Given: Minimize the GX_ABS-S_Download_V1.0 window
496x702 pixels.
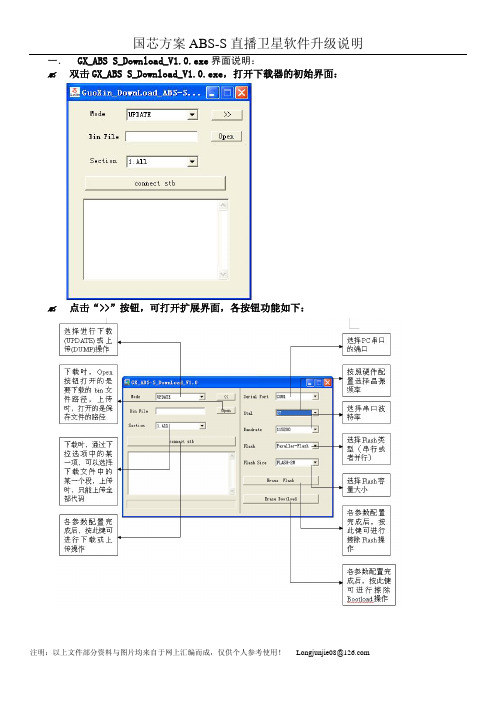Looking at the screenshot, I should coord(310,383).
